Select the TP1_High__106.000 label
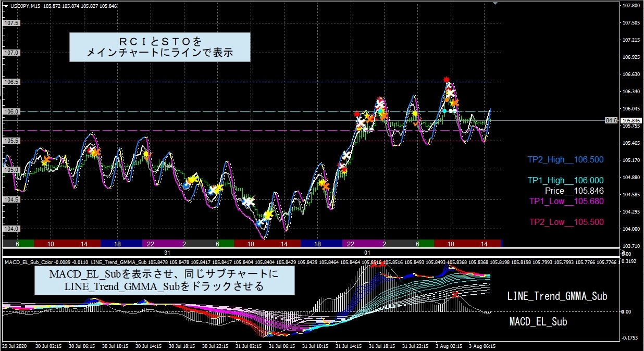The height and width of the screenshot is (351, 644). (565, 181)
